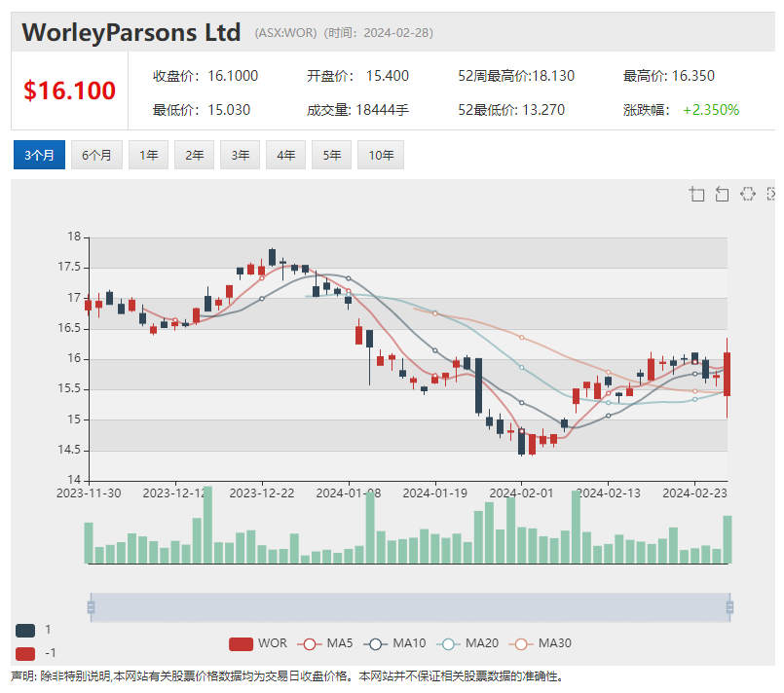Click the dark swatch labeled 1

[x=25, y=630]
